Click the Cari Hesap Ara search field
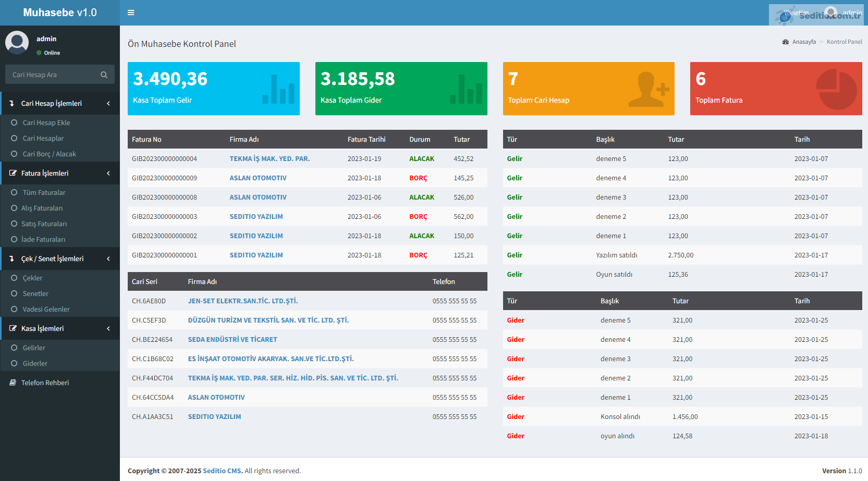The height and width of the screenshot is (481, 868). [x=52, y=75]
